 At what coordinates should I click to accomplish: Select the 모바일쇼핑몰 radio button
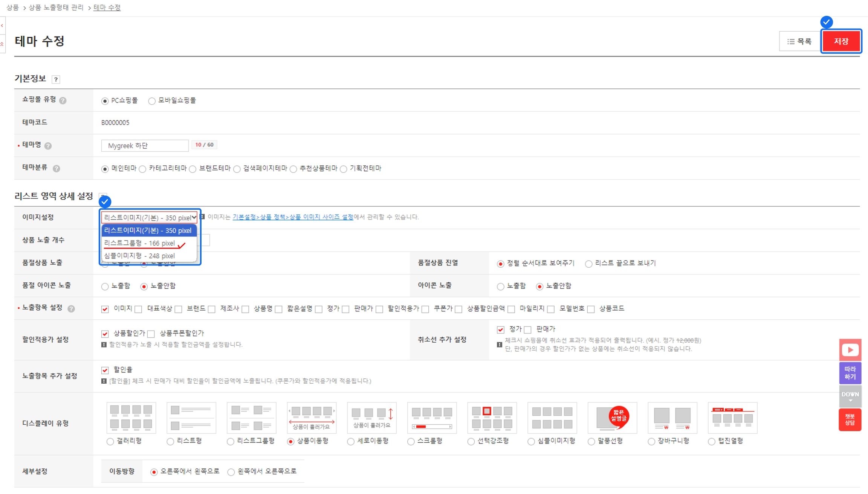click(151, 101)
